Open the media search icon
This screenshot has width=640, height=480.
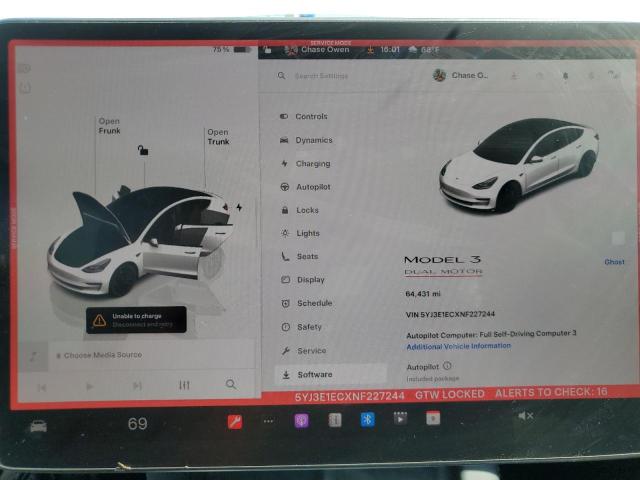(x=231, y=384)
